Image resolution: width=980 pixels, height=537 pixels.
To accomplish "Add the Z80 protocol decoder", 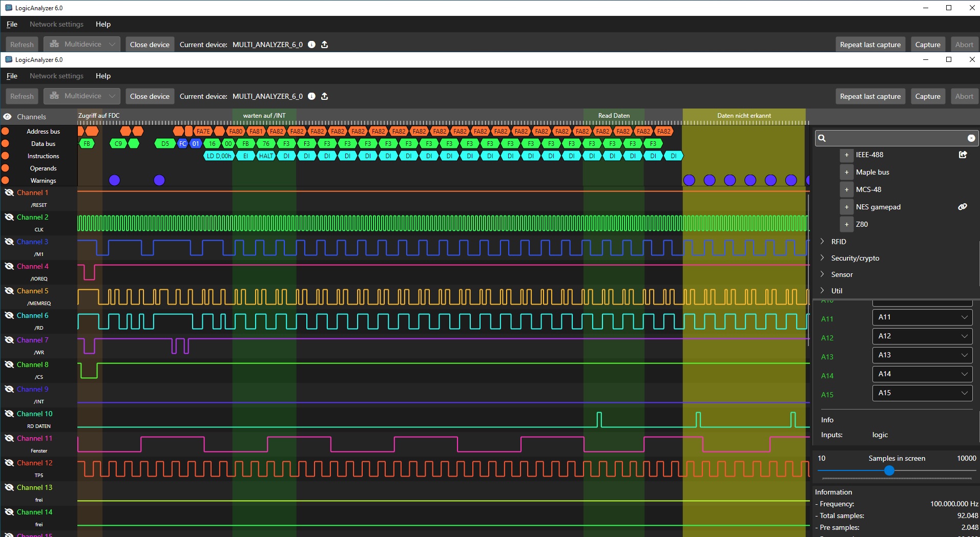I will [846, 224].
